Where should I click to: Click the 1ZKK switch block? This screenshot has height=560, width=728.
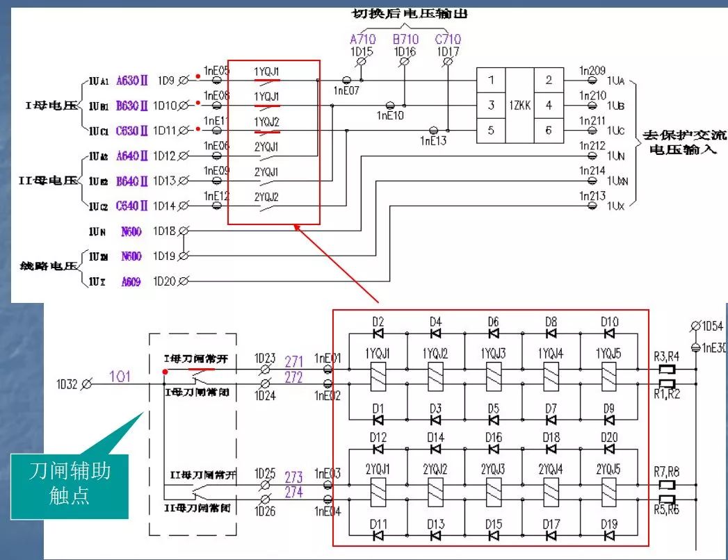pos(520,106)
